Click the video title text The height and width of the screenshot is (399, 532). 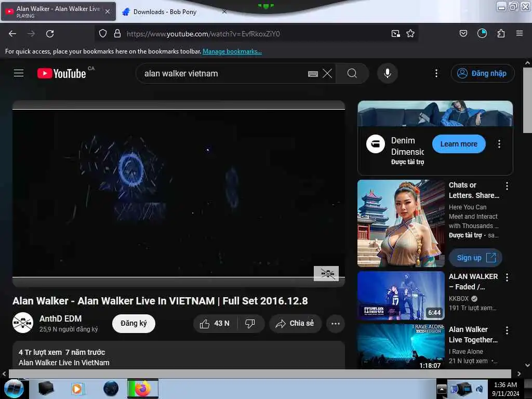tap(160, 301)
